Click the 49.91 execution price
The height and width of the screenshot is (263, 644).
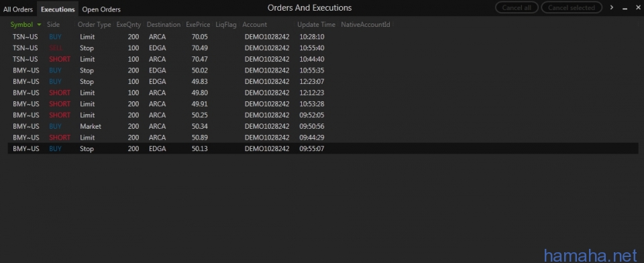pyautogui.click(x=200, y=104)
